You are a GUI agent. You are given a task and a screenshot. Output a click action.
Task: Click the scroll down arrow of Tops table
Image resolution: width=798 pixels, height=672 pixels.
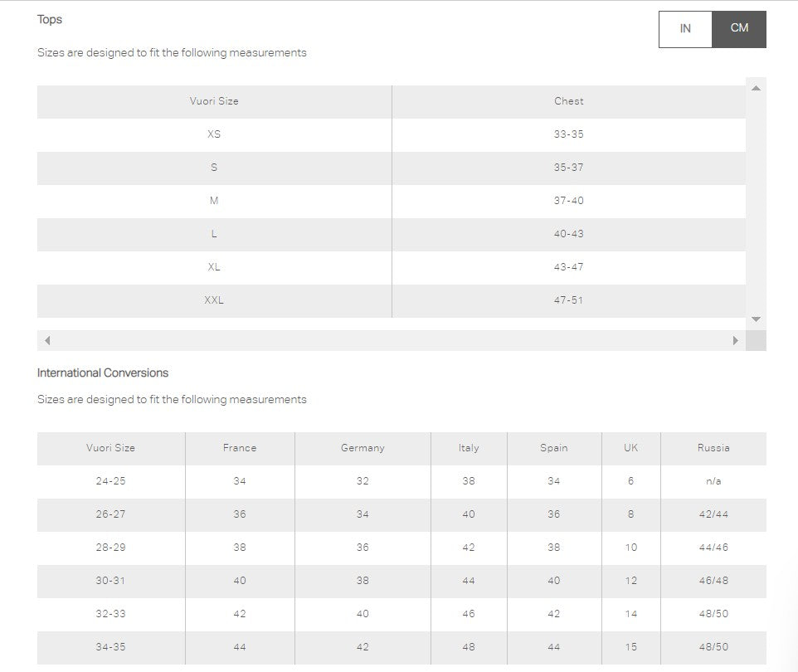pos(756,319)
